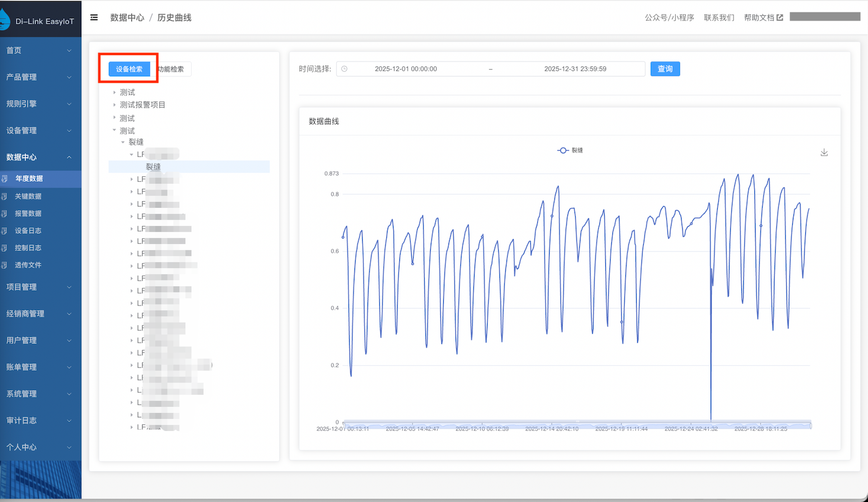The image size is (868, 502).
Task: Expand the 系统管理 sidebar section
Action: click(x=40, y=394)
